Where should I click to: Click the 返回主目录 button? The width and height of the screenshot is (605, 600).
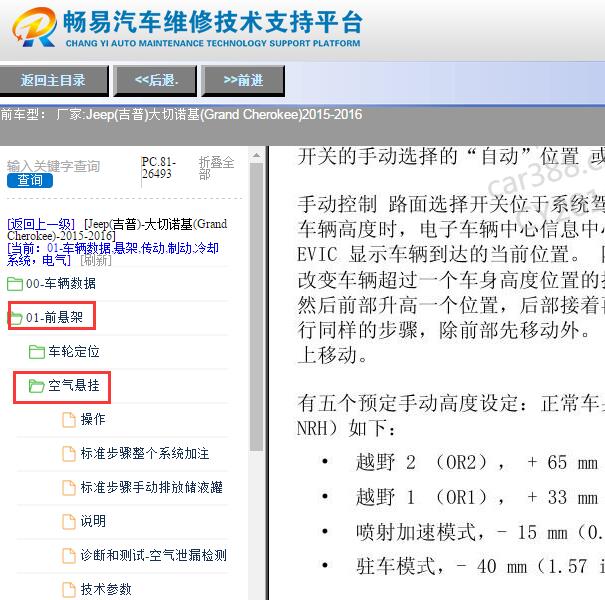click(x=53, y=80)
